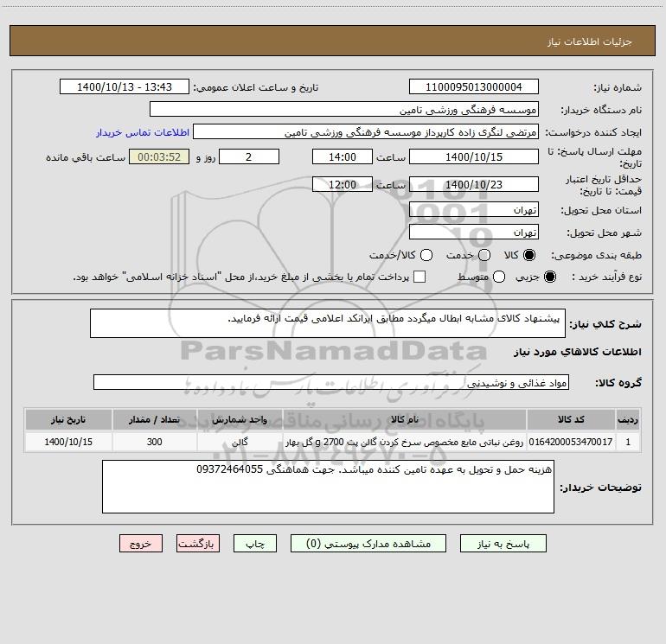
Task: Click the announcement date field 1400/10/13 - 13:43
Action: (x=125, y=86)
